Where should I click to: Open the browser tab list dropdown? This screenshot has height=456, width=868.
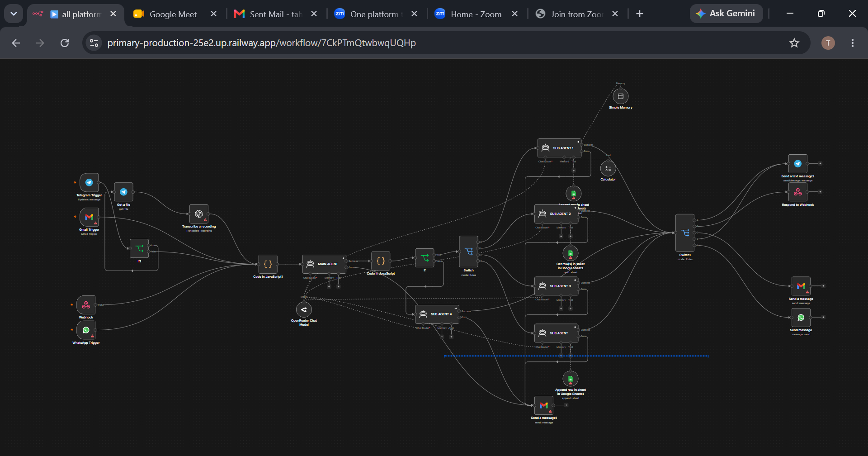pos(14,14)
